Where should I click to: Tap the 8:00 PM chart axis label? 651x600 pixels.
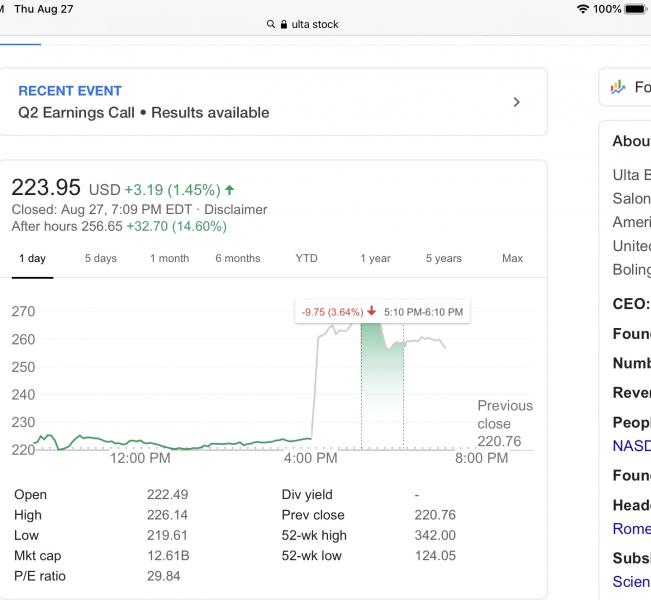pyautogui.click(x=482, y=458)
